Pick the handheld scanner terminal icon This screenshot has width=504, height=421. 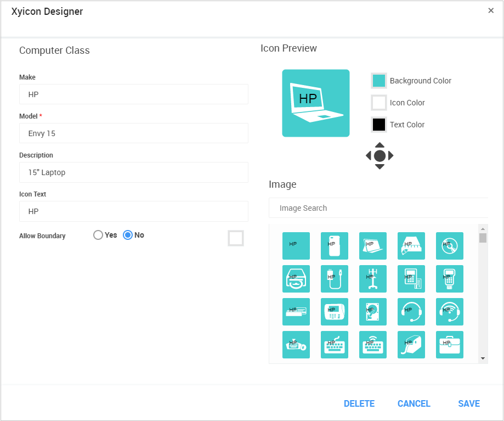449,278
